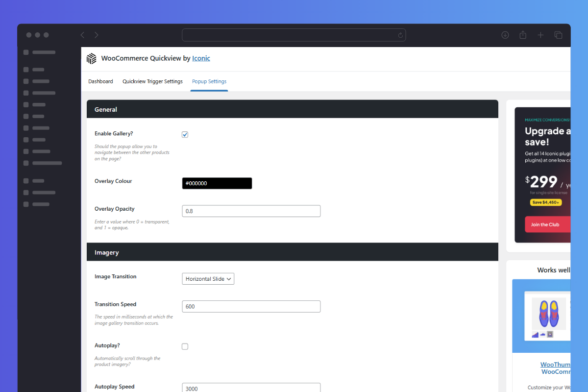
Task: Enable the Autoplay checkbox
Action: [x=185, y=346]
